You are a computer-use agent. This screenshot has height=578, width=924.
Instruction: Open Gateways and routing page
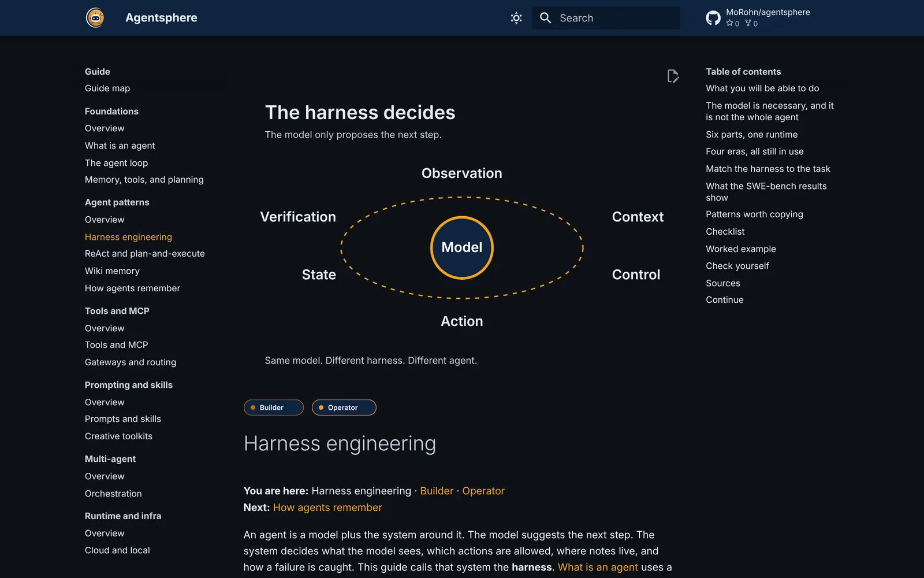point(131,362)
